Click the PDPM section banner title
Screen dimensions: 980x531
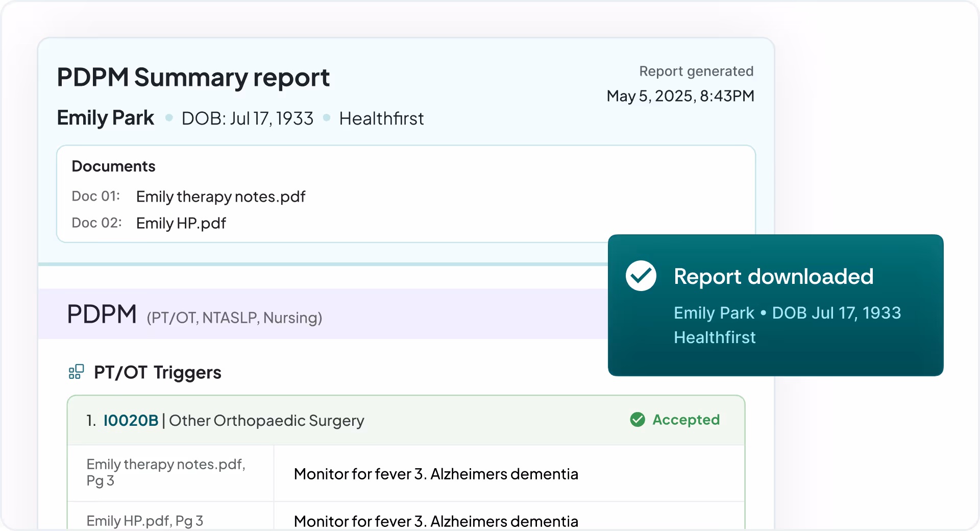tap(102, 314)
